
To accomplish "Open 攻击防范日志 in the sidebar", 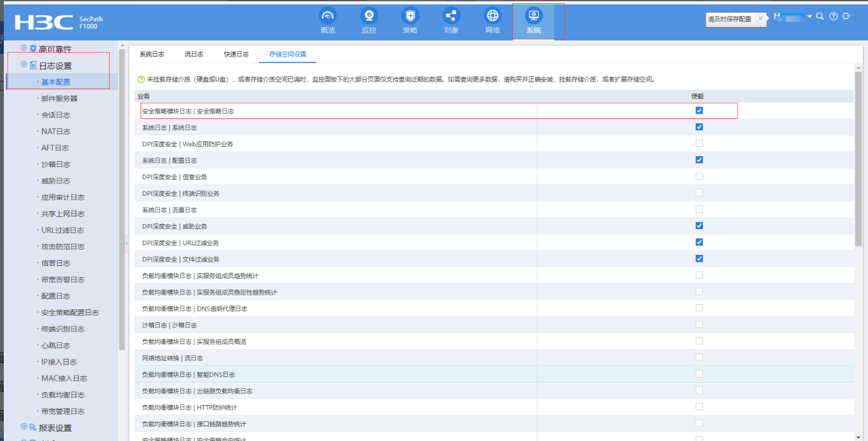I will (x=63, y=246).
